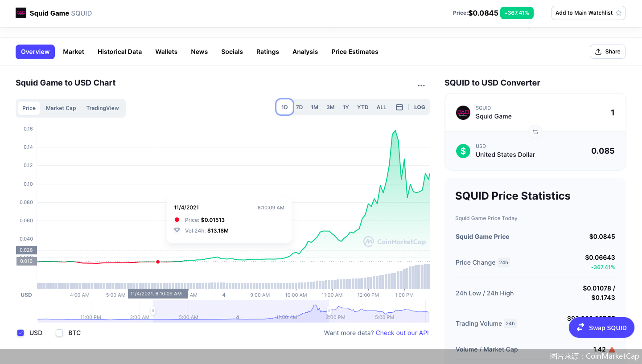
Task: Toggle the LOG scale button
Action: pos(419,107)
